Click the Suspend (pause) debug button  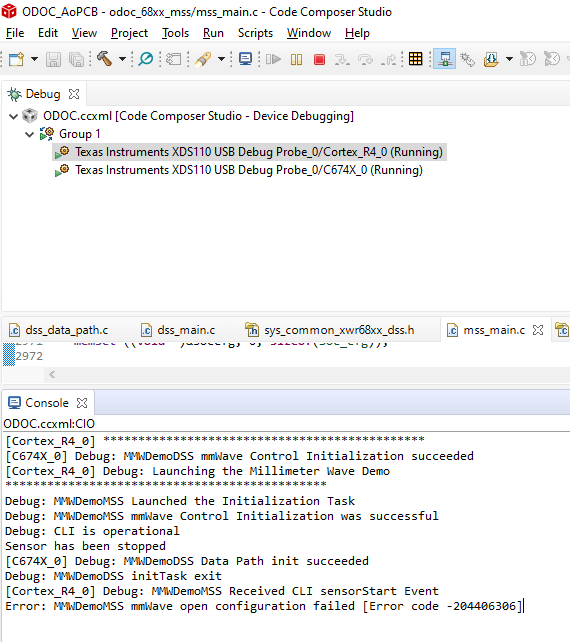tap(296, 60)
